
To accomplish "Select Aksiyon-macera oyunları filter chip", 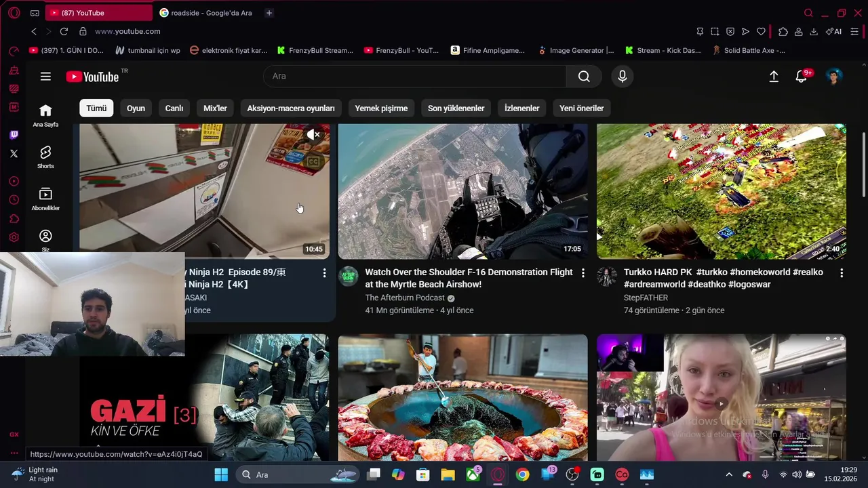I will pos(291,108).
